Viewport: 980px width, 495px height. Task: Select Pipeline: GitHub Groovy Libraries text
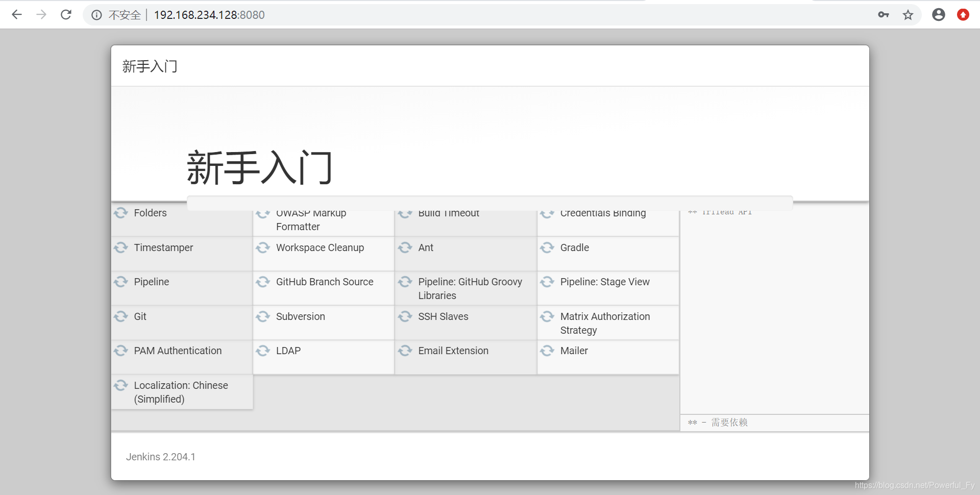click(470, 288)
